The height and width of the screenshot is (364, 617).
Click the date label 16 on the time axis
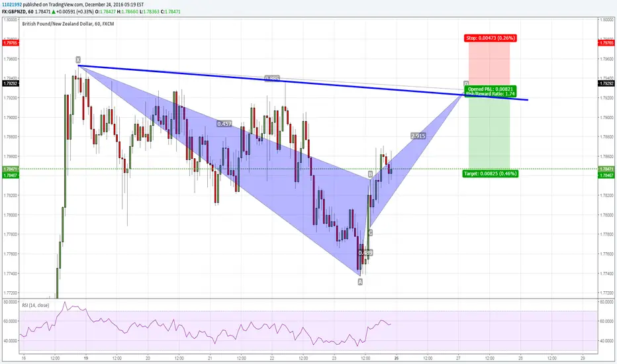[24, 359]
